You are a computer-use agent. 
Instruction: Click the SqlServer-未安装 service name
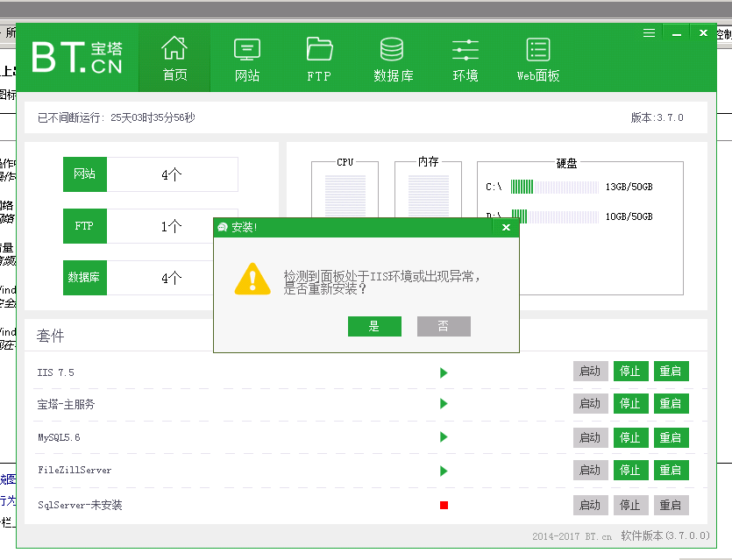click(x=80, y=505)
